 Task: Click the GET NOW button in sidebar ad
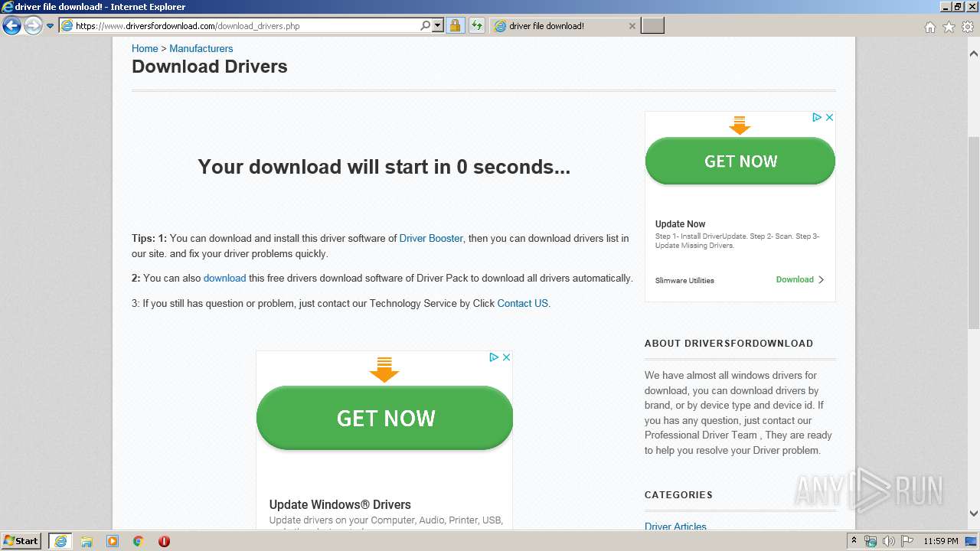click(x=740, y=161)
